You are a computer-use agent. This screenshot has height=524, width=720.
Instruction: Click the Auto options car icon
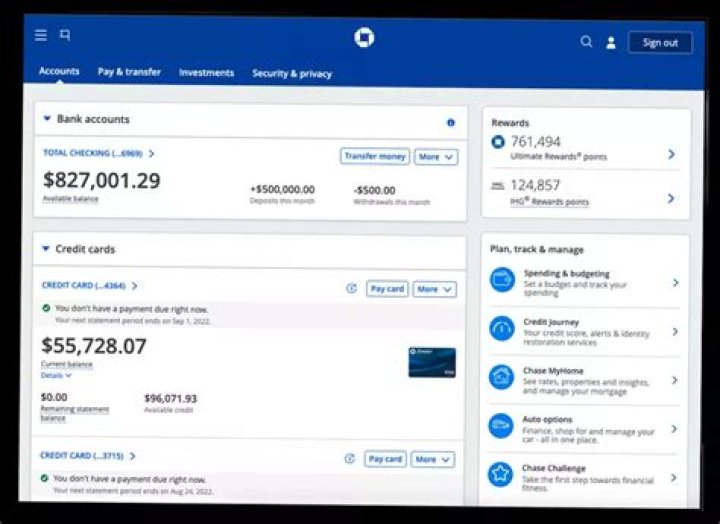coord(501,426)
